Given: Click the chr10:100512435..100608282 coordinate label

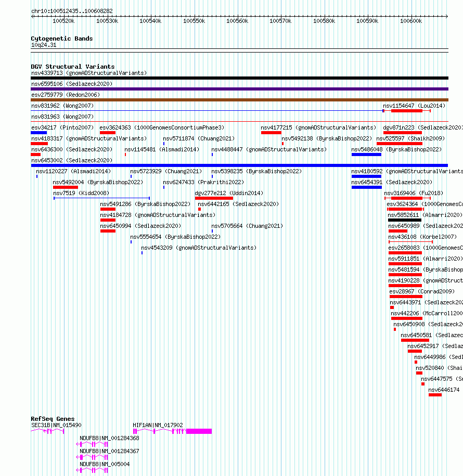Looking at the screenshot, I should [x=72, y=11].
